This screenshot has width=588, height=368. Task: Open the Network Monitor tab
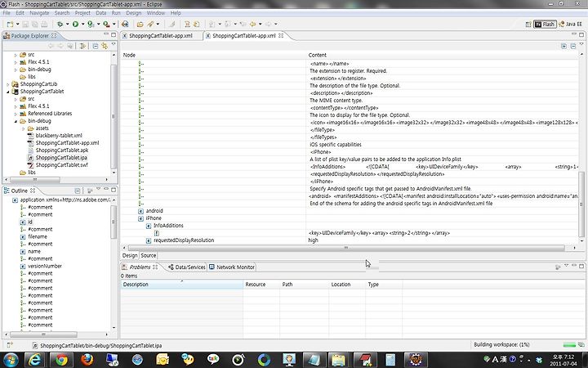pyautogui.click(x=232, y=267)
